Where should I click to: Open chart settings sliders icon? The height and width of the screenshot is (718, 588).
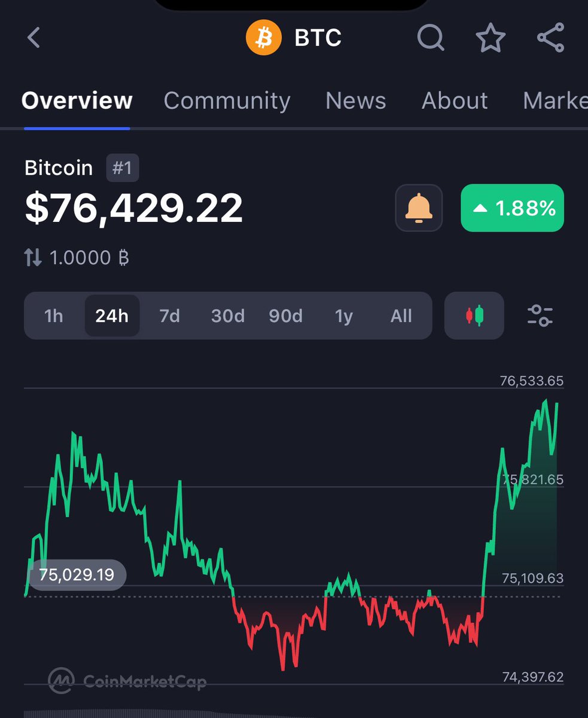tap(540, 315)
